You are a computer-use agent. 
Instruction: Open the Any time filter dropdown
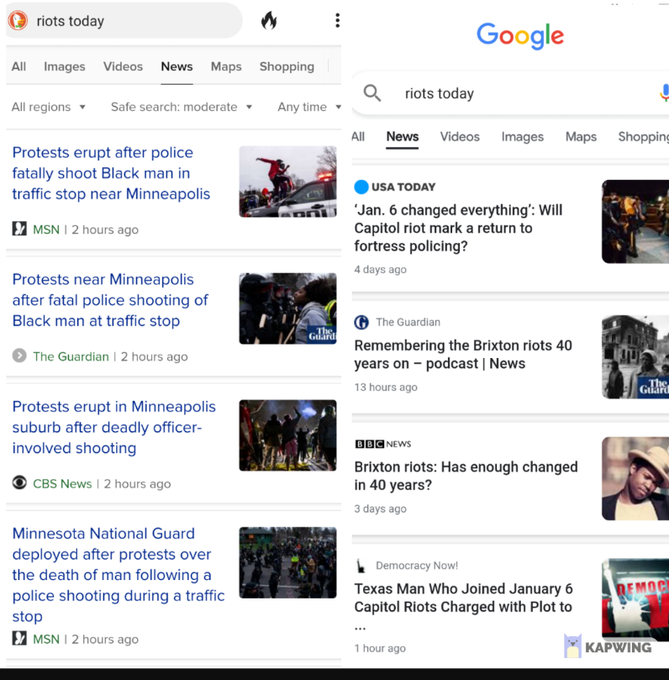(309, 107)
